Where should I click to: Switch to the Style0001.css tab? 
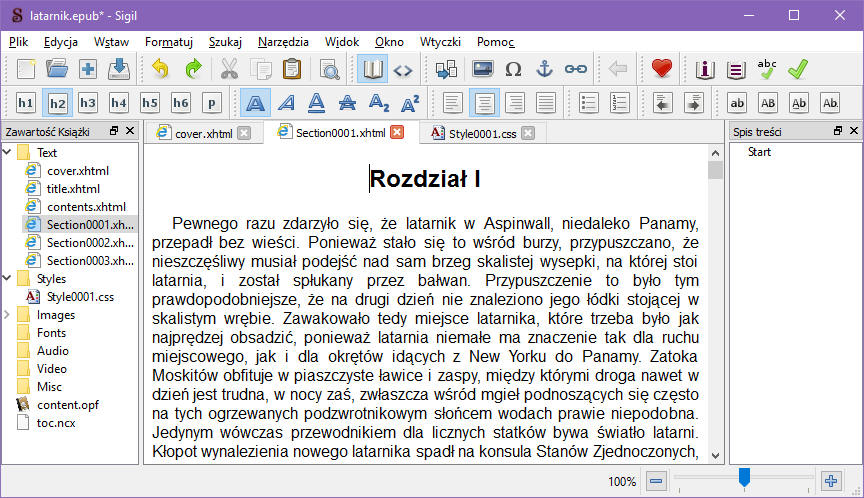[x=474, y=133]
